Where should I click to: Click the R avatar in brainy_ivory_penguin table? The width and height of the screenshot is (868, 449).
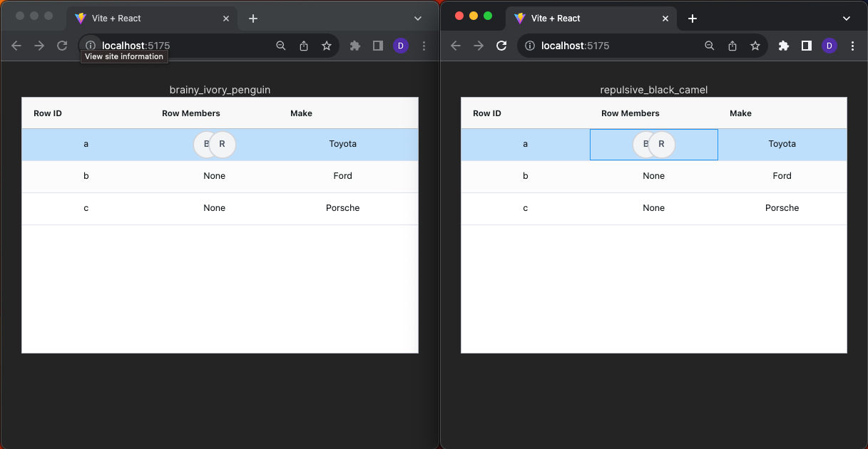click(223, 144)
